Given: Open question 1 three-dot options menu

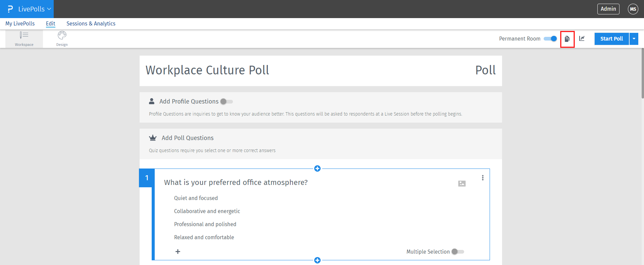Looking at the screenshot, I should coord(483,178).
